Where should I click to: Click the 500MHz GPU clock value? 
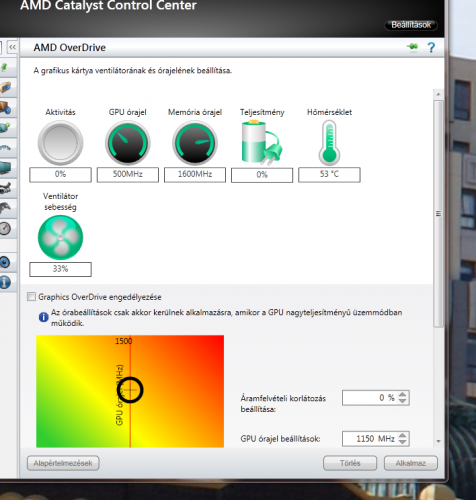[128, 174]
